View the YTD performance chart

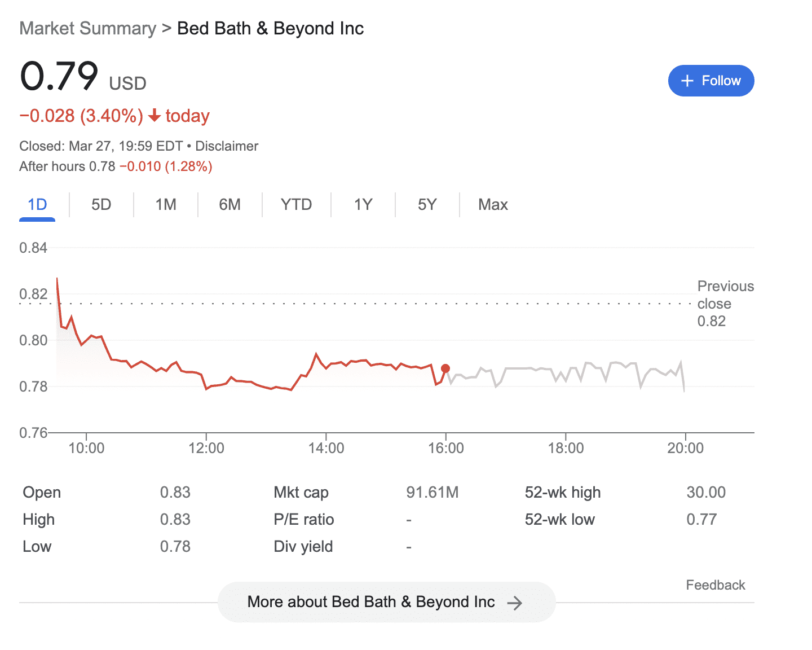pyautogui.click(x=295, y=204)
